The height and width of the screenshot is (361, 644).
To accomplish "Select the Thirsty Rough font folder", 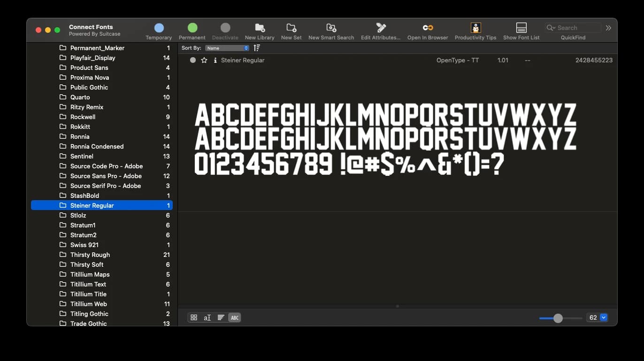I will [90, 255].
